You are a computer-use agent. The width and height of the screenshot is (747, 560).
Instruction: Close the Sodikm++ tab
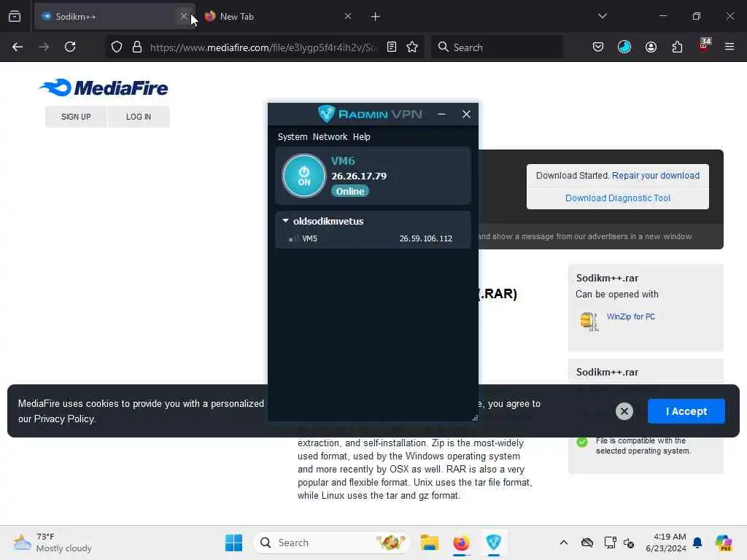pos(184,16)
